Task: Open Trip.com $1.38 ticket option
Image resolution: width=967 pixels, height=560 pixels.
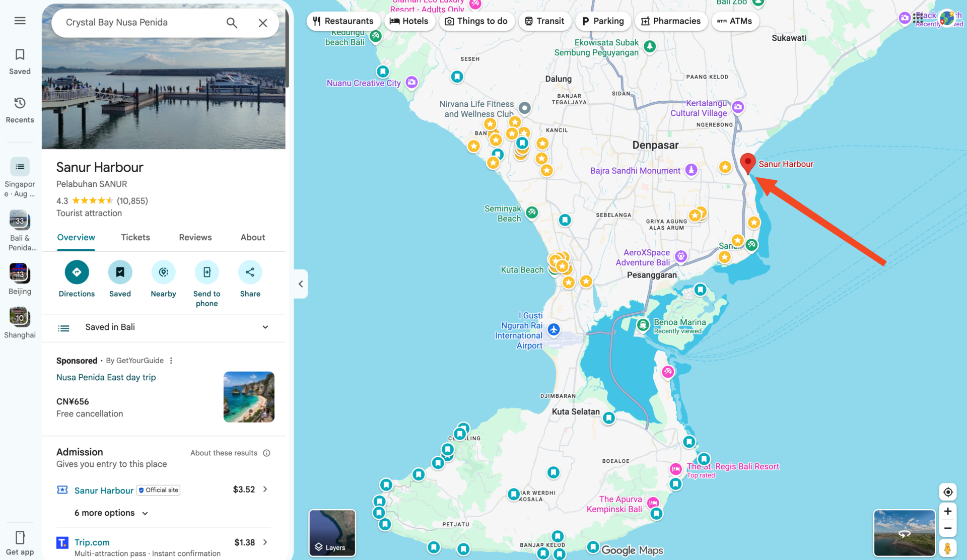Action: [x=163, y=547]
